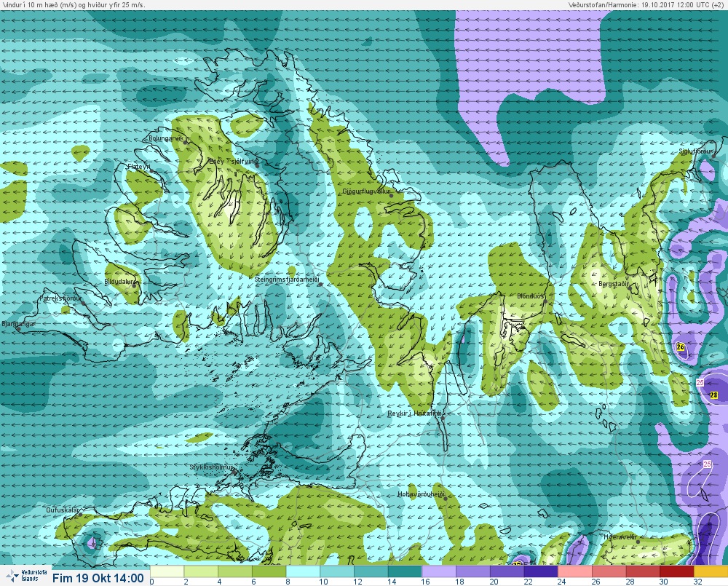Viewport: 728px width, 586px height.
Task: Click the Steingrímsfjarðarheiði station label
Action: [288, 280]
